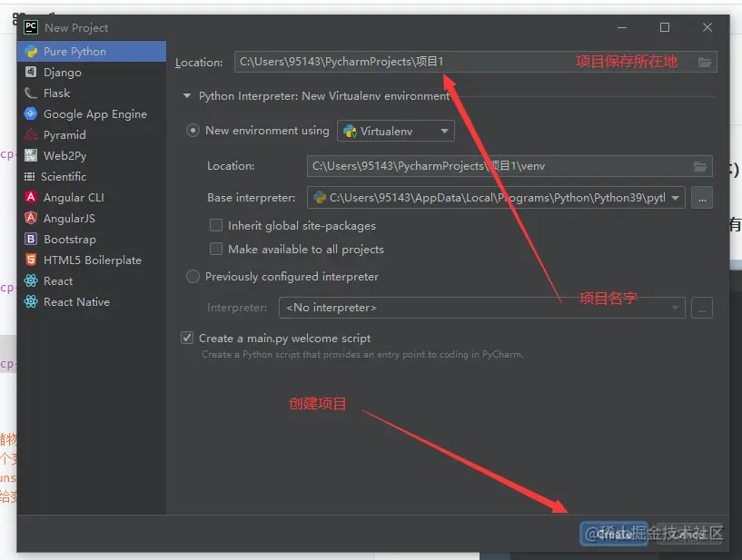Screen dimensions: 742x560
Task: Open Base interpreter dropdown arrow
Action: pos(676,198)
